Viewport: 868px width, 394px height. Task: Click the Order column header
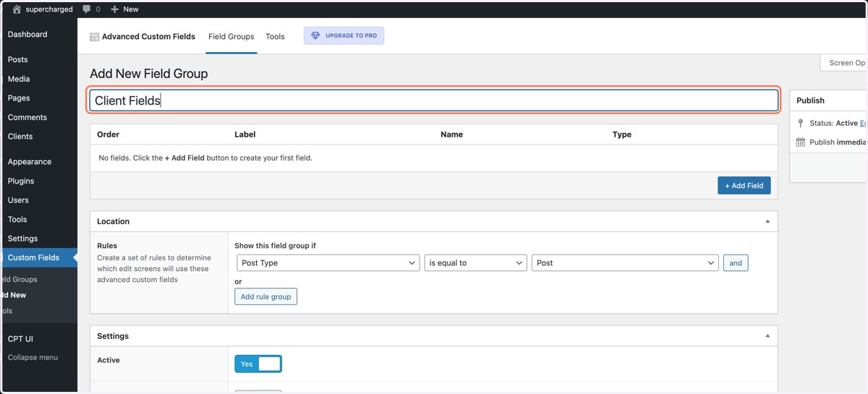point(109,134)
